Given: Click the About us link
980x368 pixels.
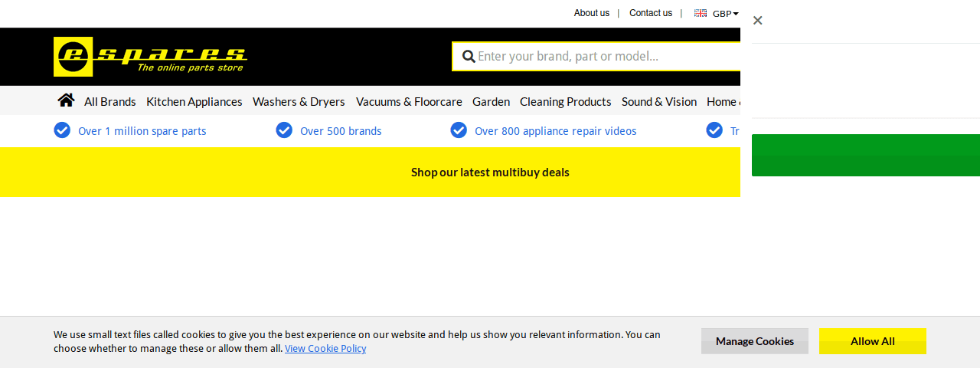Looking at the screenshot, I should coord(592,13).
